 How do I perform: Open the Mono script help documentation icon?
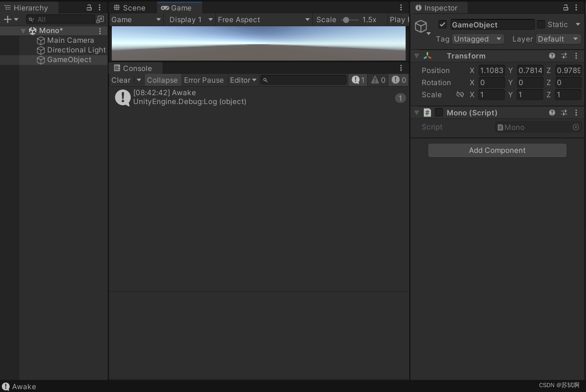552,113
